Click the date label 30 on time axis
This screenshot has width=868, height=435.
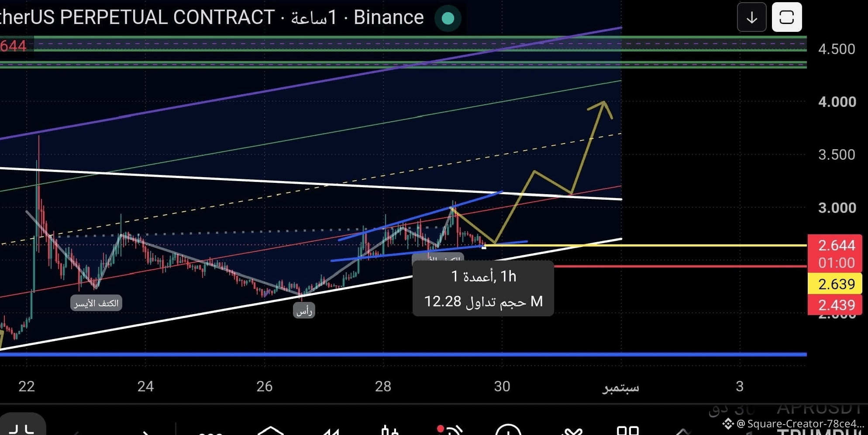(x=502, y=386)
